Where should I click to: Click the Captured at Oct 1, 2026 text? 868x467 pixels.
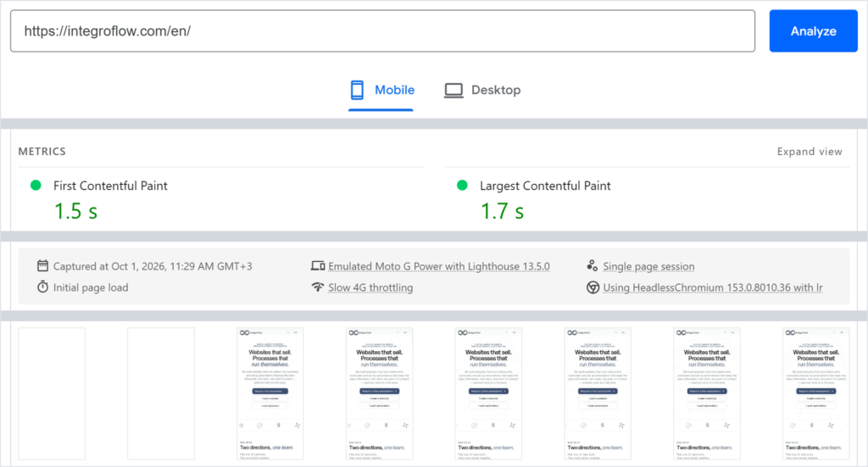[153, 266]
